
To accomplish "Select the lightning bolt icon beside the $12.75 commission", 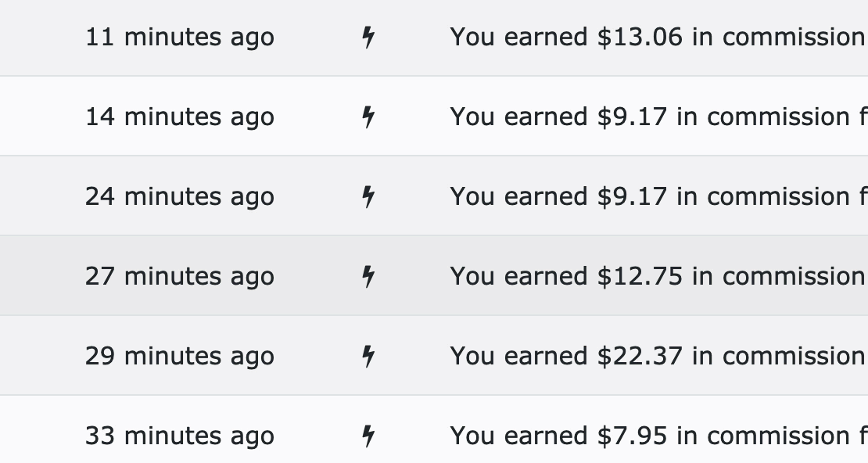I will click(x=368, y=277).
